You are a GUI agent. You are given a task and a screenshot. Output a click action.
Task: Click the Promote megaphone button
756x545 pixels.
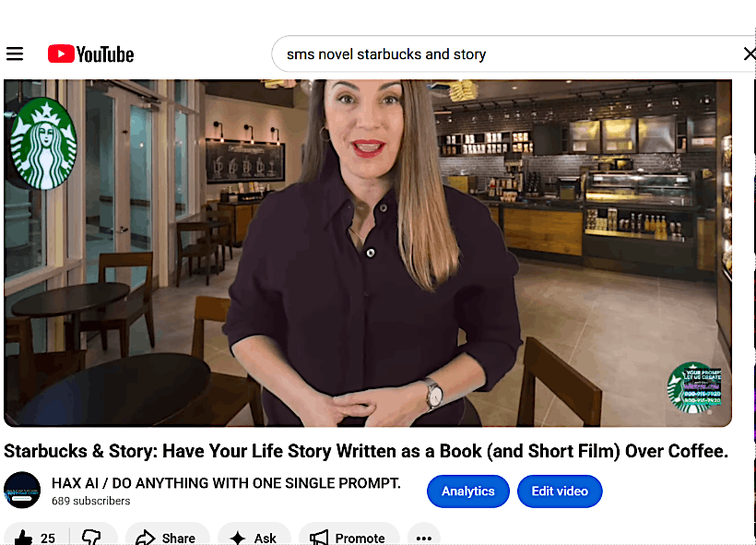tap(348, 537)
